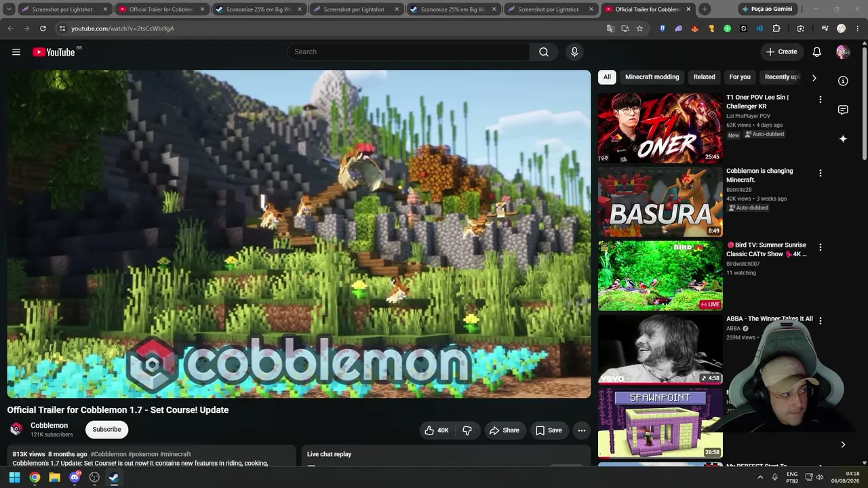This screenshot has height=488, width=868.
Task: Switch to the first Screenshot por Lightshot tab
Action: [62, 9]
